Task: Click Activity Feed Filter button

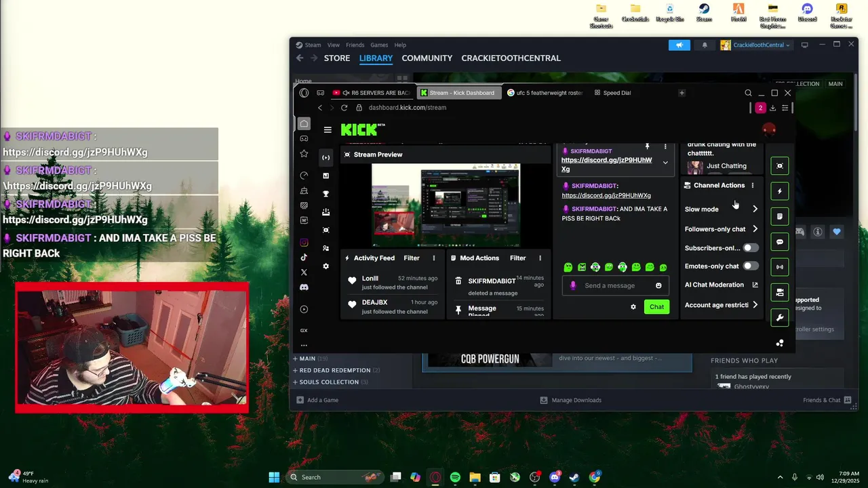Action: (412, 258)
